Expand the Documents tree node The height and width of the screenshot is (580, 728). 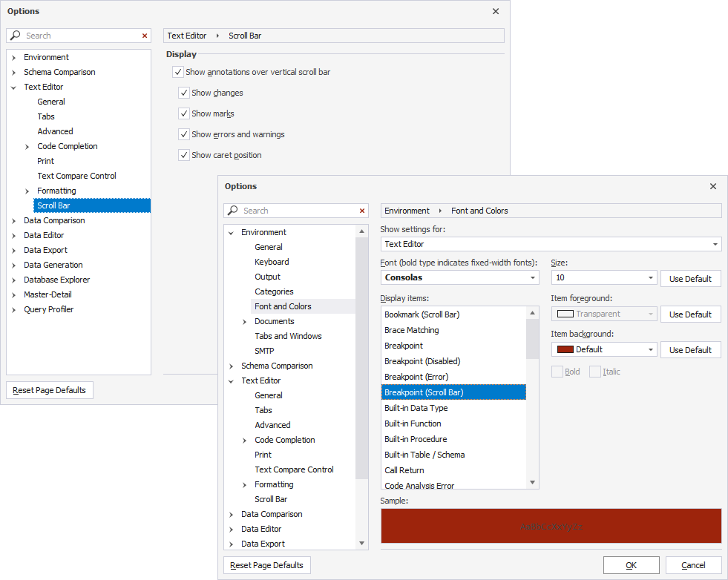244,321
